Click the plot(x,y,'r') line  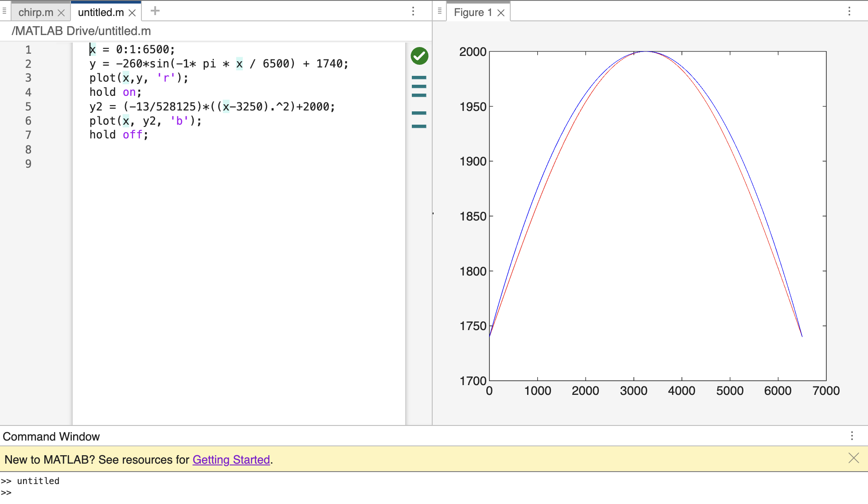click(139, 78)
